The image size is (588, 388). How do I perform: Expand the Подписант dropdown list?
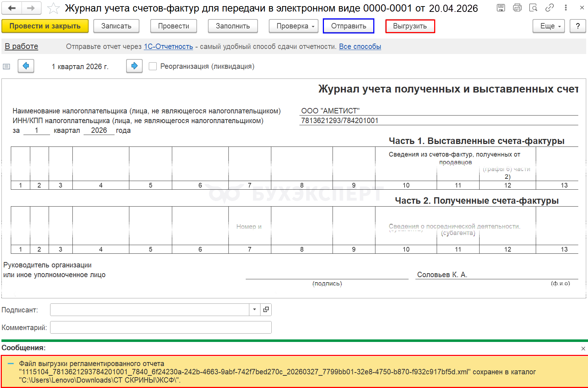[254, 310]
